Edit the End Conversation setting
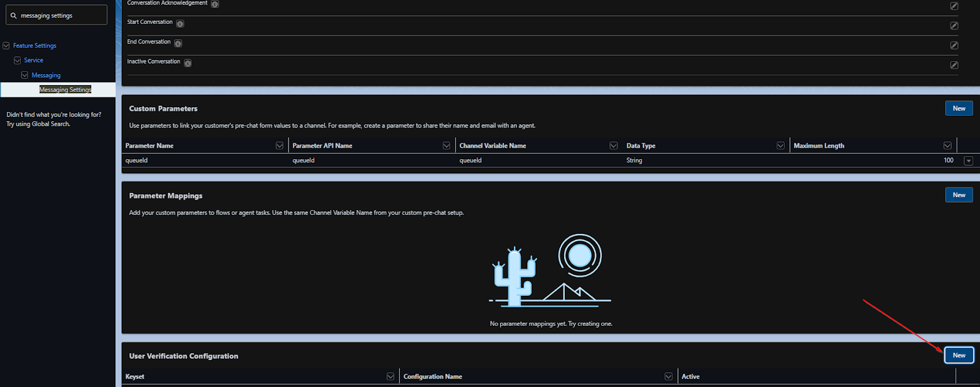 954,45
